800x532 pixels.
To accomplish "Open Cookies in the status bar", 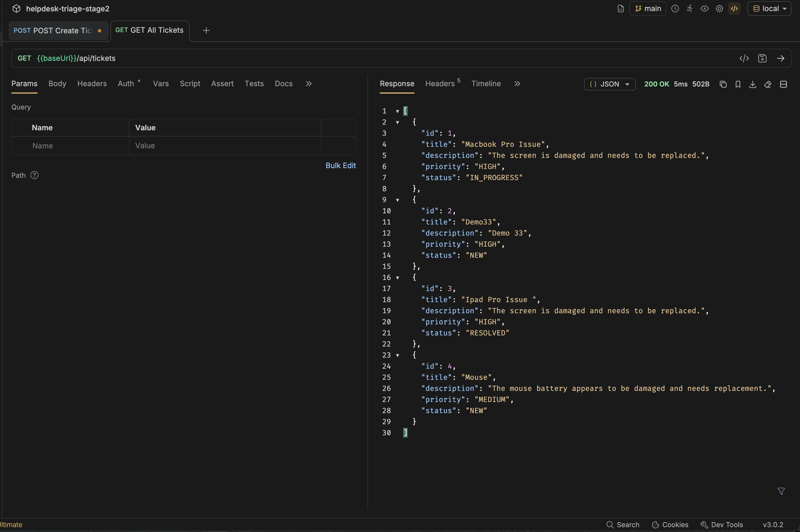I will (x=670, y=525).
